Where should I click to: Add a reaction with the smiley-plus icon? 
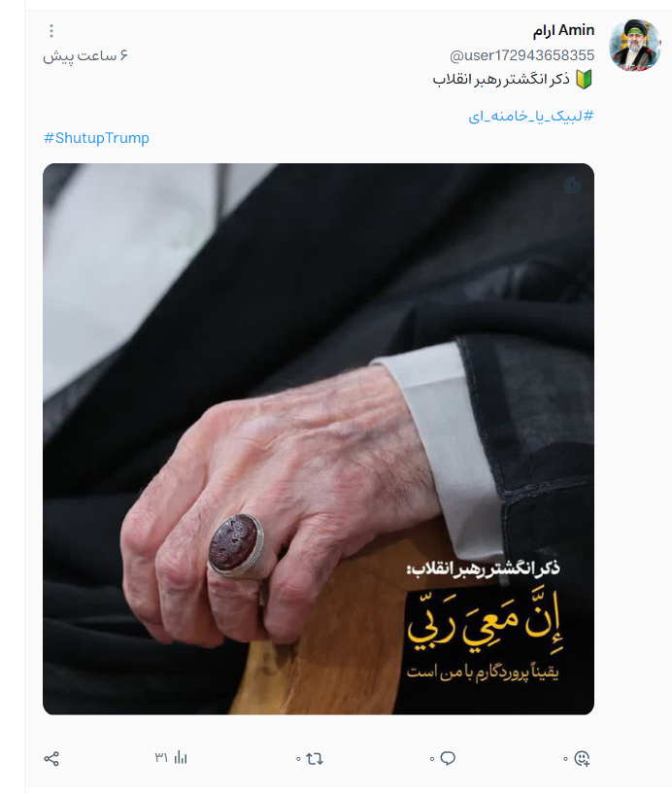point(582,758)
